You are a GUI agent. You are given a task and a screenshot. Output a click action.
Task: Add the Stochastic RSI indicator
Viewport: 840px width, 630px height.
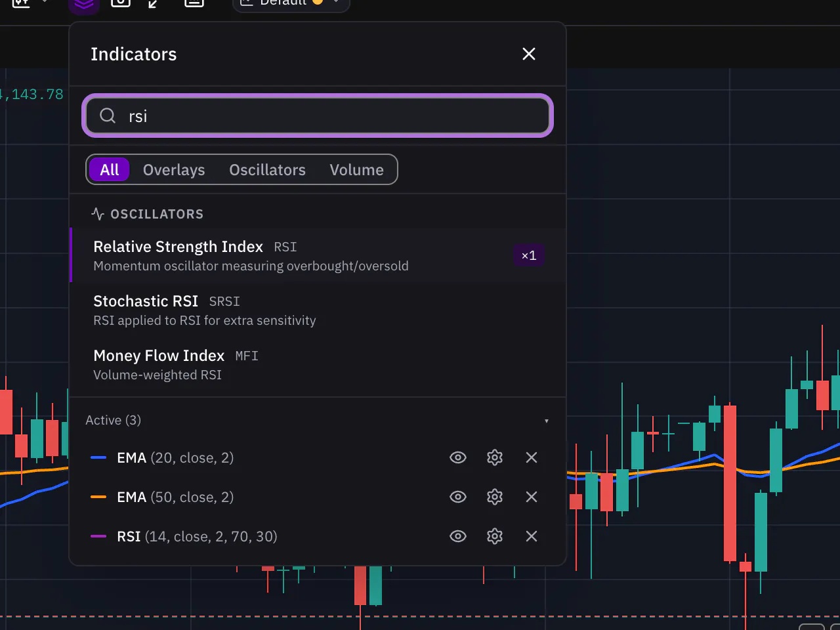pyautogui.click(x=318, y=310)
